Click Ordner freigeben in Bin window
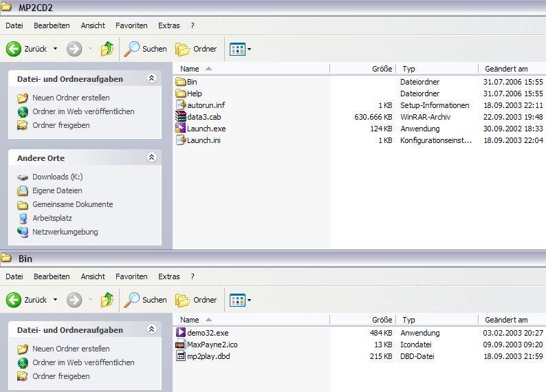Image resolution: width=546 pixels, height=392 pixels. pos(53,376)
